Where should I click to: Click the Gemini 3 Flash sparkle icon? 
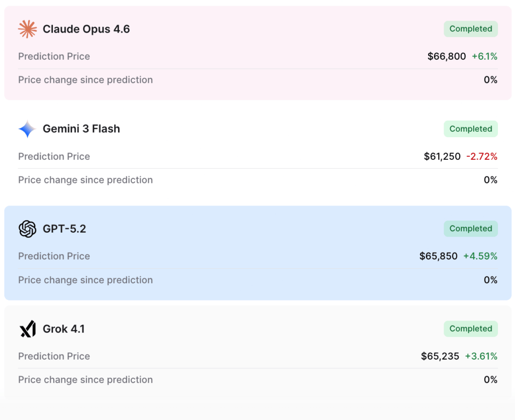click(27, 129)
